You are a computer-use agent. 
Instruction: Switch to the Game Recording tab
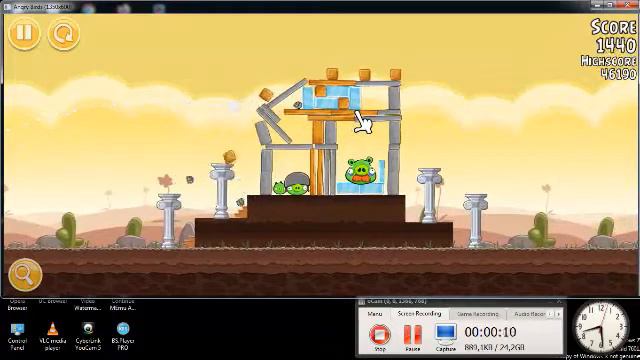tap(478, 314)
